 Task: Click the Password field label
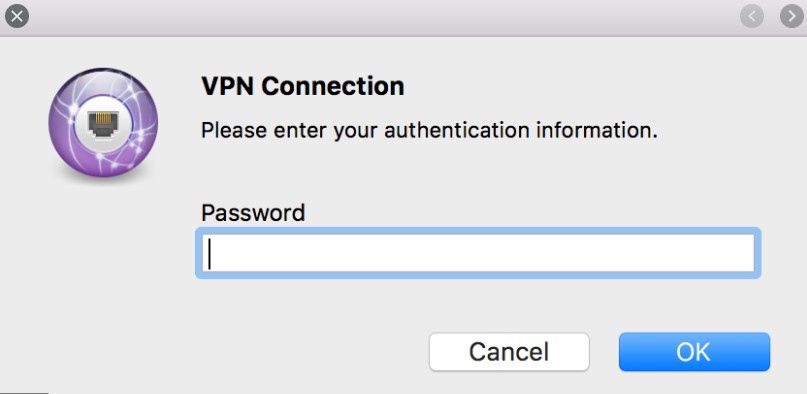253,212
